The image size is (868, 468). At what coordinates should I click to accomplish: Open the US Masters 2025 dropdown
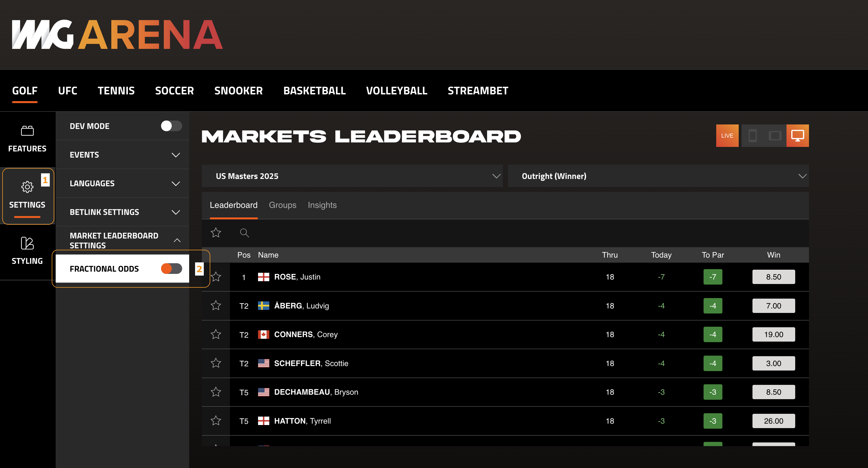pos(352,176)
